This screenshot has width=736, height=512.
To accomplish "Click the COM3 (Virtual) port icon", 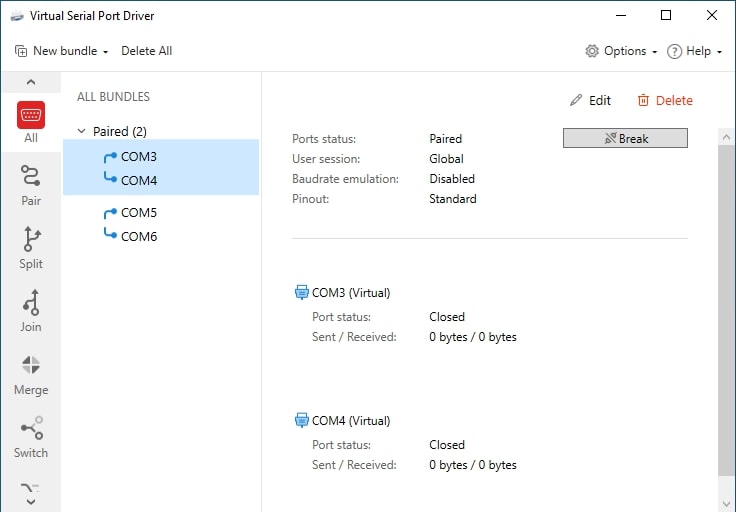I will (x=301, y=292).
